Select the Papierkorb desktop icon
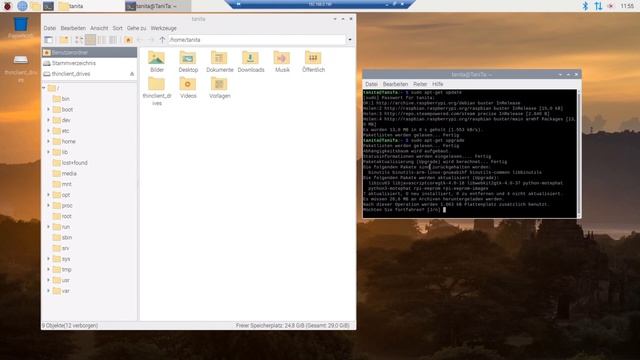The image size is (640, 360). tap(20, 27)
